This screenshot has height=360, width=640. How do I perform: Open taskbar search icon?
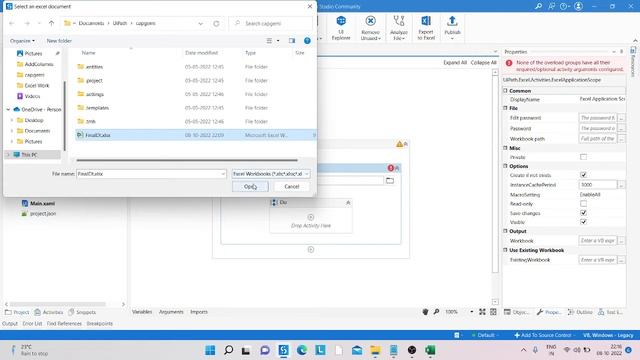click(x=229, y=350)
